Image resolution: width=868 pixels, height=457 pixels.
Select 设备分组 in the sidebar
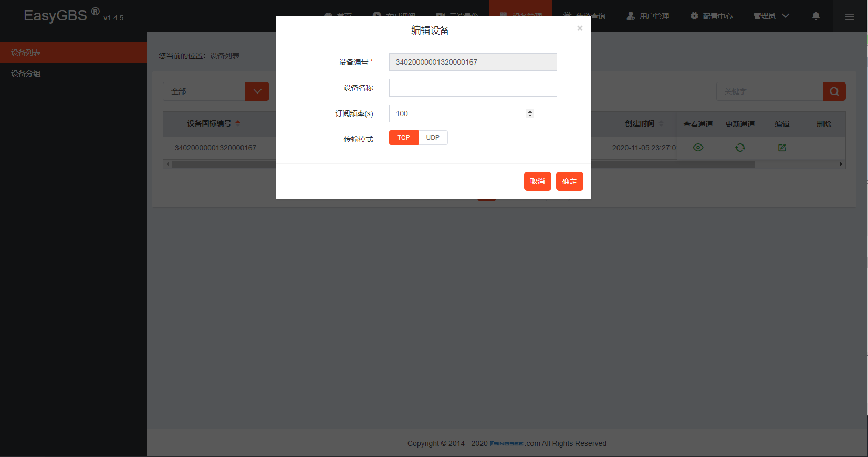74,74
